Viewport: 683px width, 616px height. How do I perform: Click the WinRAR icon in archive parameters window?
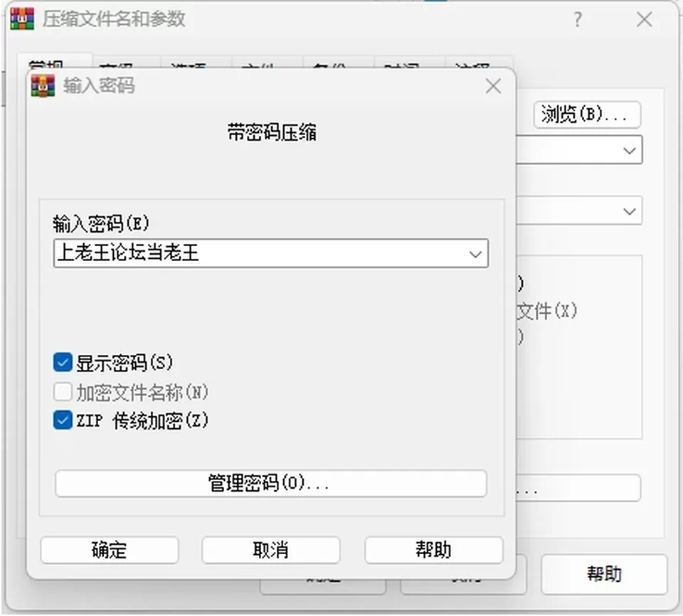22,19
